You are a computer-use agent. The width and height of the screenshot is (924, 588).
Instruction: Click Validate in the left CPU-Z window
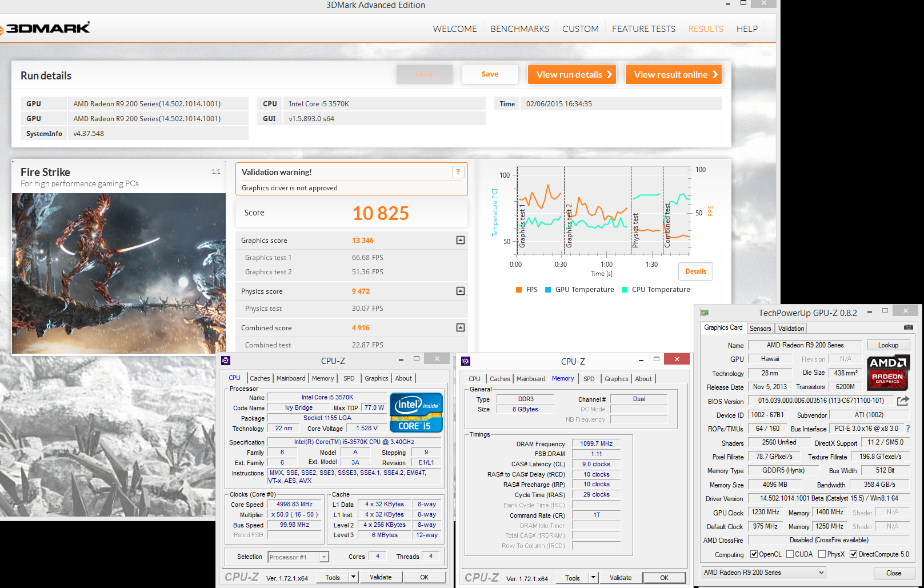pyautogui.click(x=381, y=577)
